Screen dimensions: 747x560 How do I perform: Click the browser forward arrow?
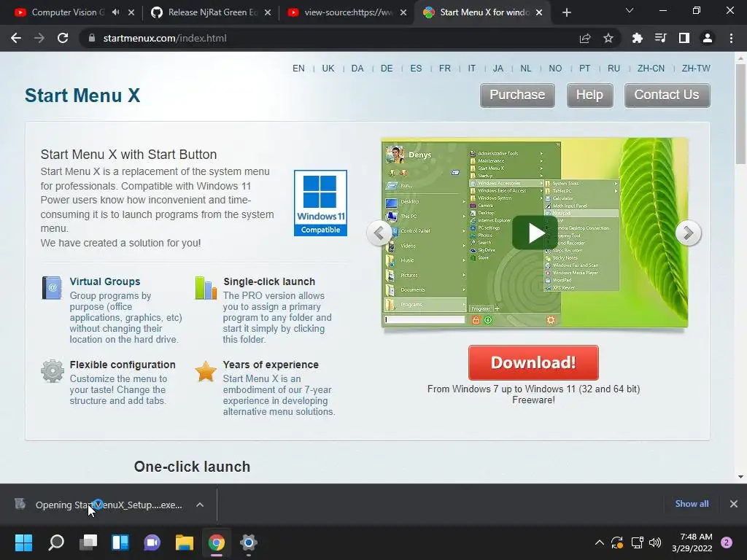click(x=39, y=38)
